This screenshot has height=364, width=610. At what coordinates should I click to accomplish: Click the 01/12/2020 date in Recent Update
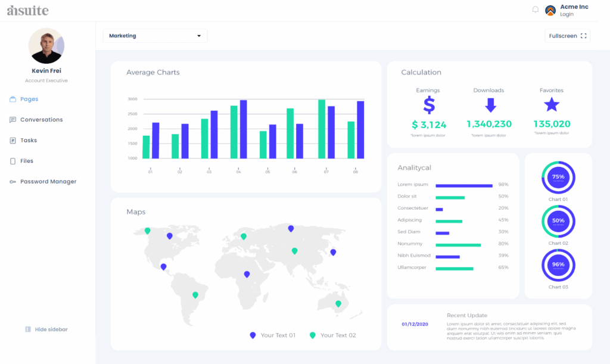click(413, 325)
